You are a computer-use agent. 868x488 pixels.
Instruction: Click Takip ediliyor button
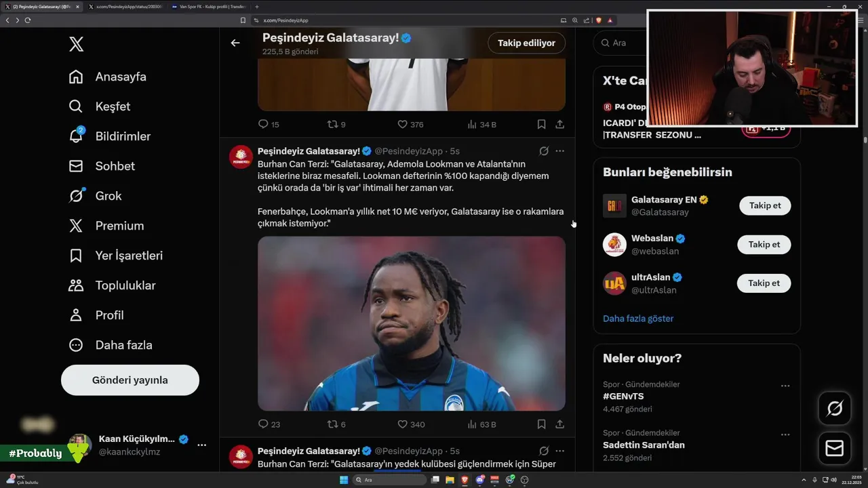pyautogui.click(x=526, y=43)
